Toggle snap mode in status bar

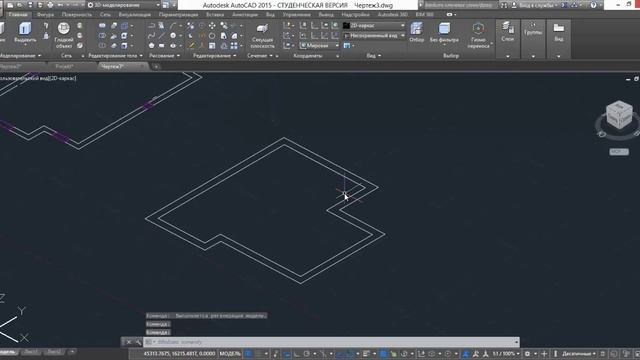click(259, 354)
